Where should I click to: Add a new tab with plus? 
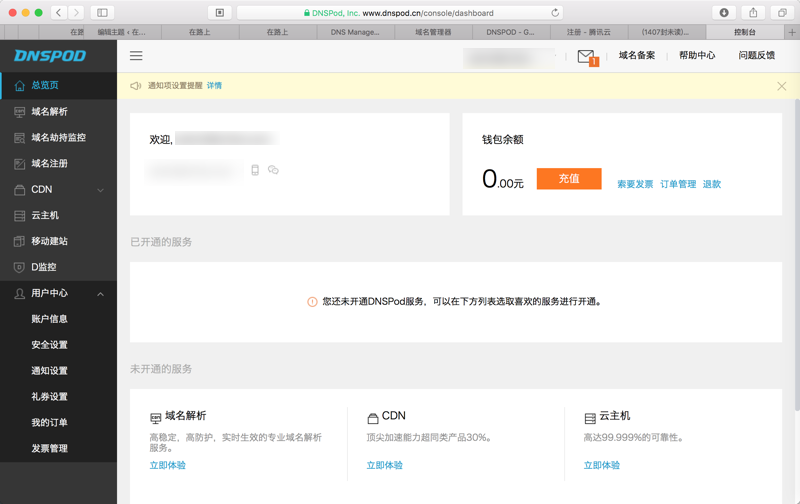coord(792,32)
